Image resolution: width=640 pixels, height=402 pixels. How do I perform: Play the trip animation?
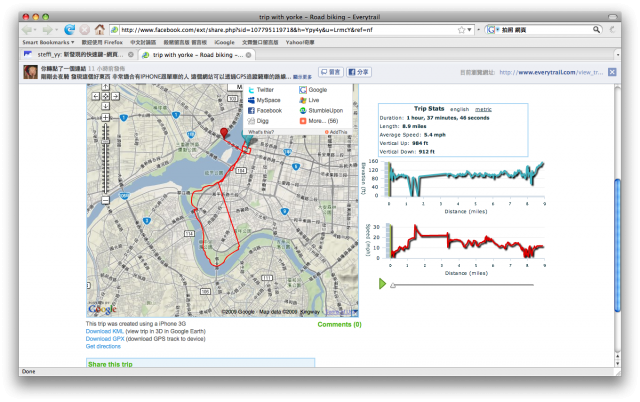(x=382, y=284)
